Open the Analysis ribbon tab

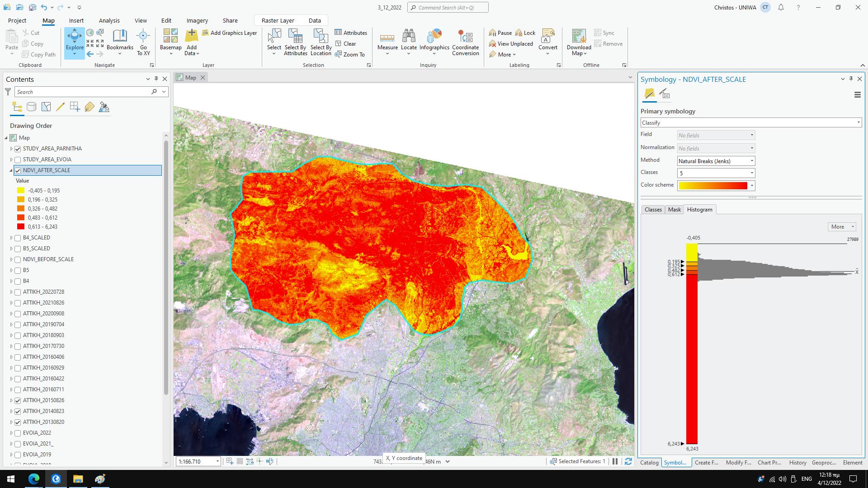point(109,20)
